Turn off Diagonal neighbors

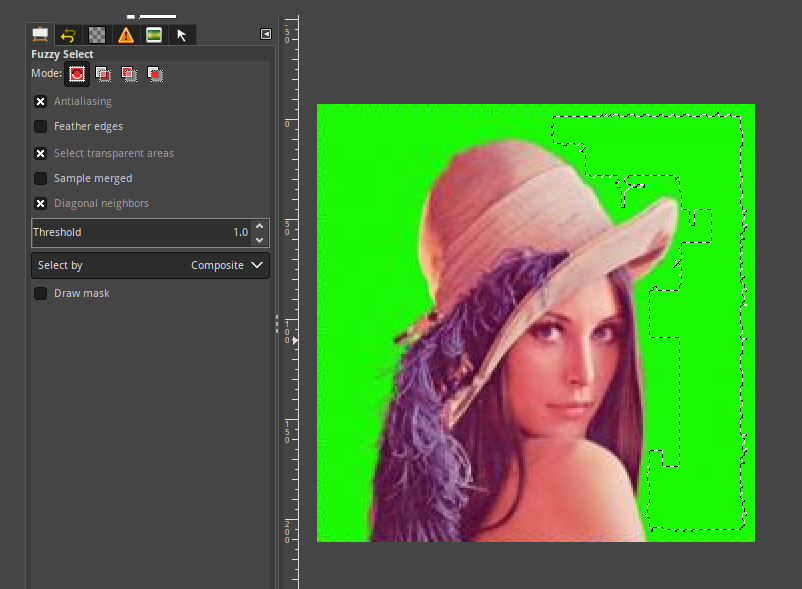click(41, 203)
